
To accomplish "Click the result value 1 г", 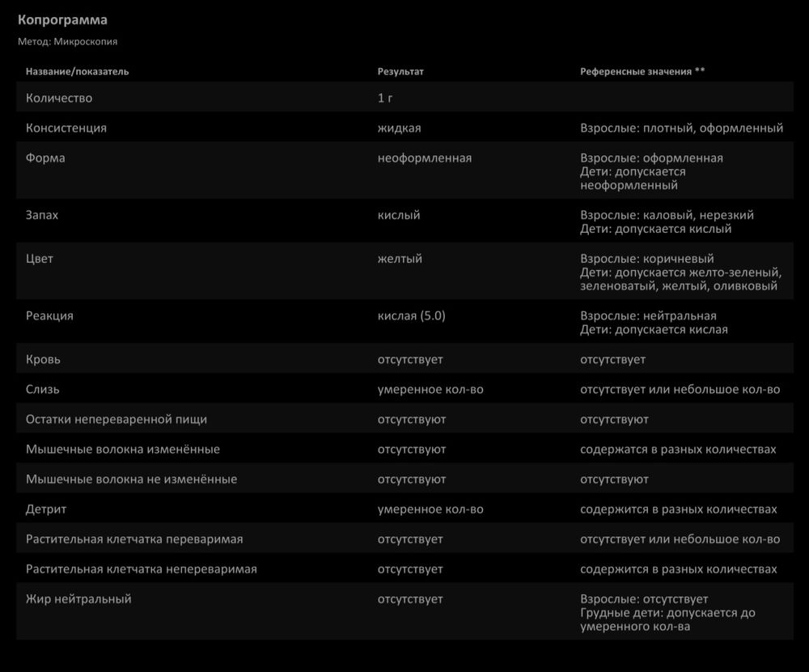I will (x=386, y=99).
